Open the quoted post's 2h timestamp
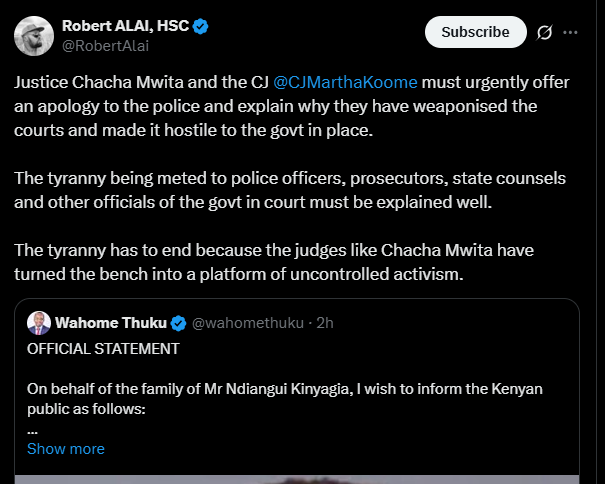Image resolution: width=605 pixels, height=484 pixels. (x=325, y=323)
